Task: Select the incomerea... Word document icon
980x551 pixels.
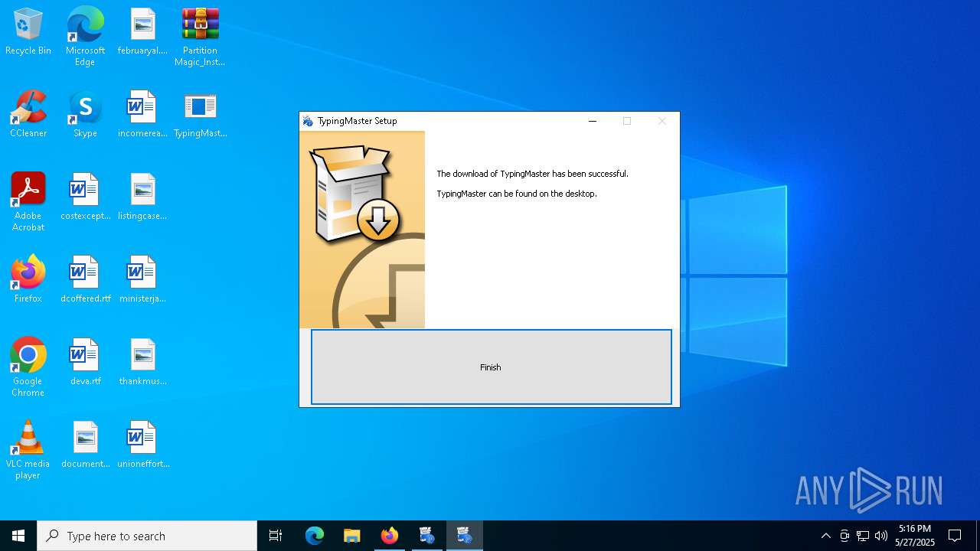Action: (142, 115)
